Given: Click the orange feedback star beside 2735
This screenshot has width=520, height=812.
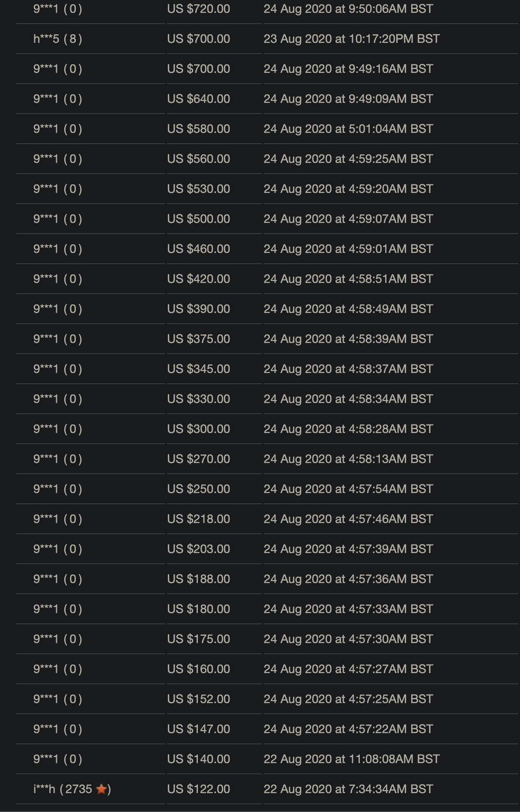Looking at the screenshot, I should coord(102,789).
